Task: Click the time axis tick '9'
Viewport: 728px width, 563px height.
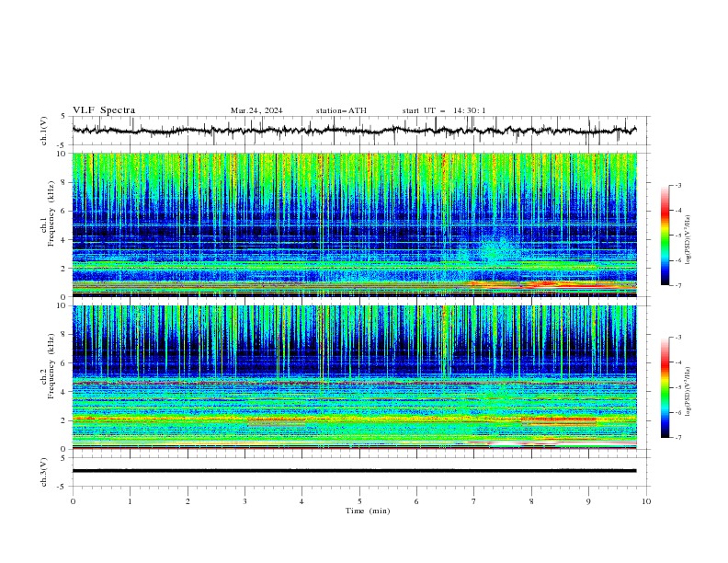Action: coord(588,501)
